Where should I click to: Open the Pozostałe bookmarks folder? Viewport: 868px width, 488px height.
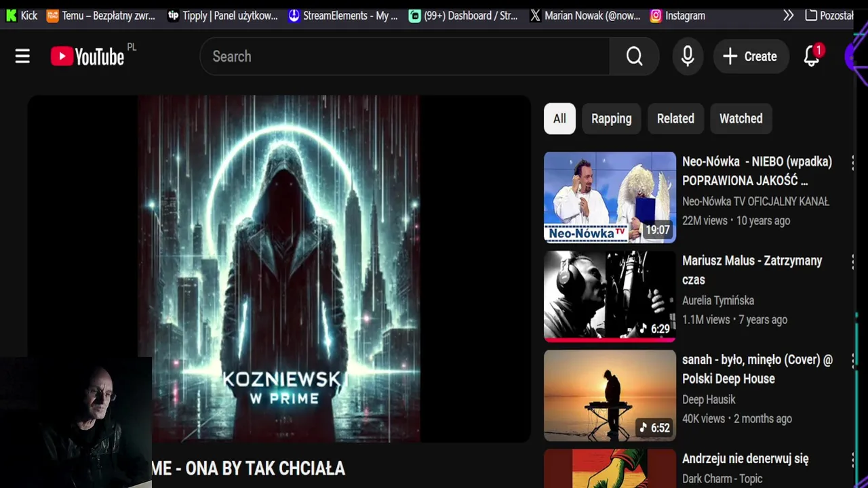pos(829,16)
